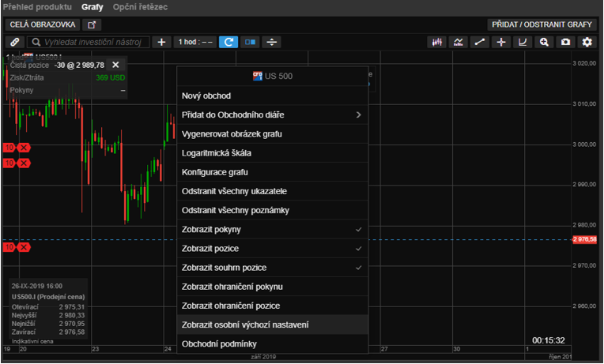The image size is (604, 364).
Task: Toggle 'Zobrazit souhrn pozice' checked option
Action: pos(272,267)
